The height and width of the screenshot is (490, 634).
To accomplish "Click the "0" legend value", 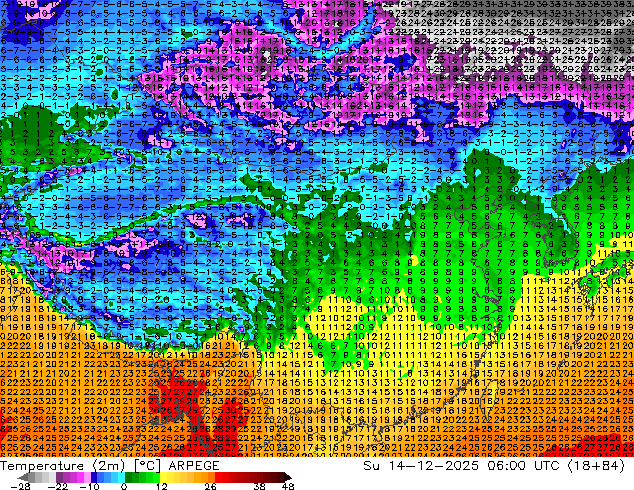I will point(124,486).
